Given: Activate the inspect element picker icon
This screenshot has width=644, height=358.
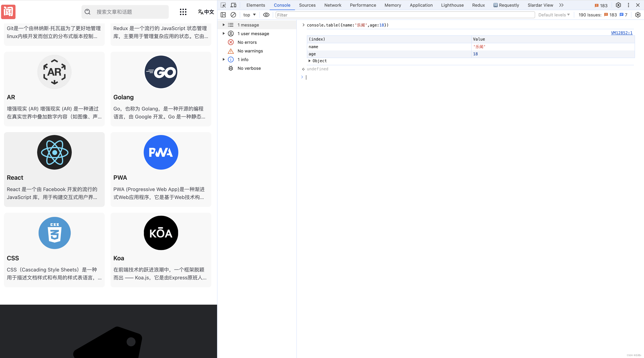Looking at the screenshot, I should tap(223, 5).
